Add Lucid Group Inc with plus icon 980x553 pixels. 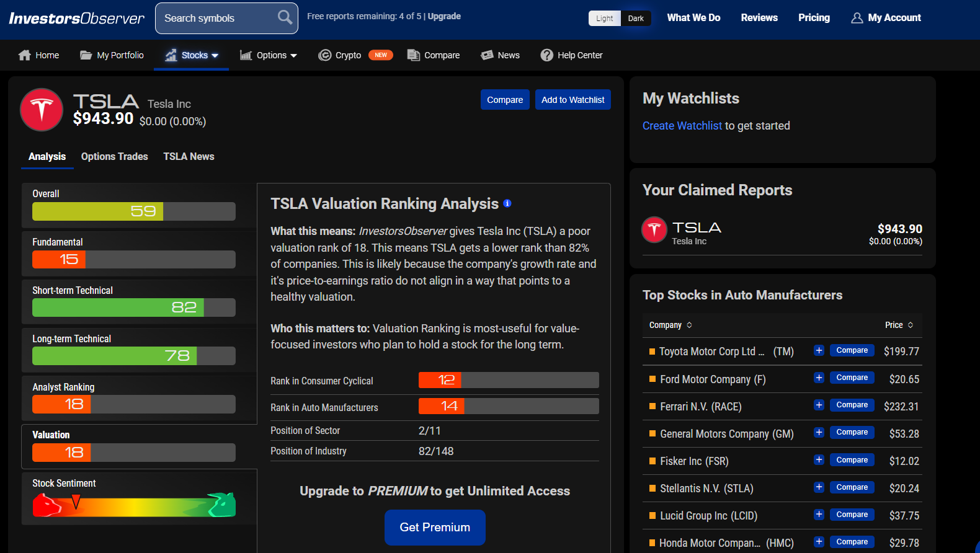pyautogui.click(x=819, y=515)
